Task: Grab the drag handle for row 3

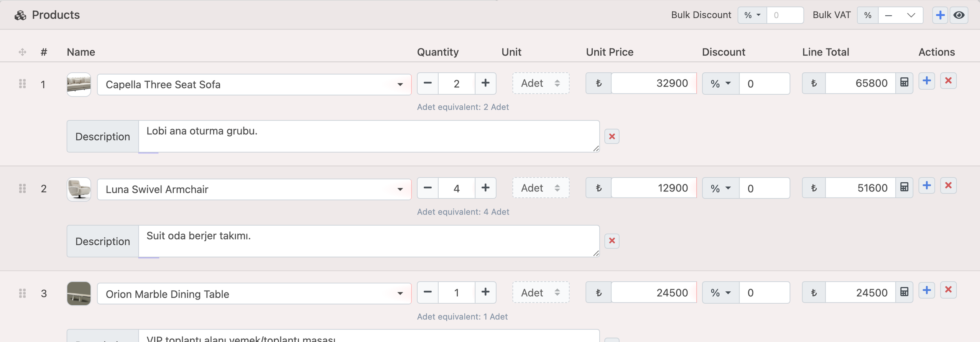Action: [x=23, y=293]
